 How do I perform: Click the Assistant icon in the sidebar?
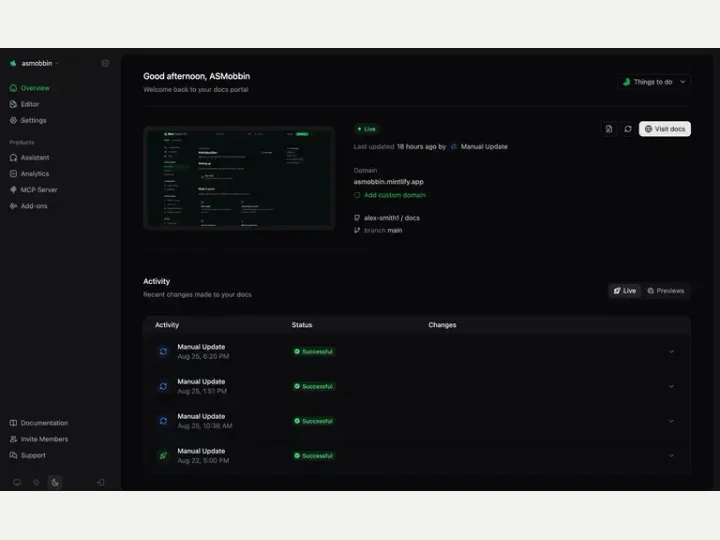point(13,158)
